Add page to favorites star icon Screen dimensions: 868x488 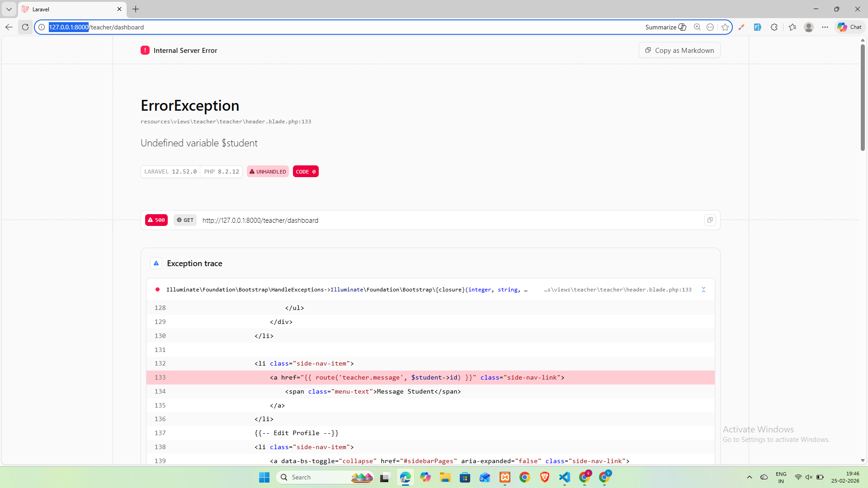(x=725, y=27)
